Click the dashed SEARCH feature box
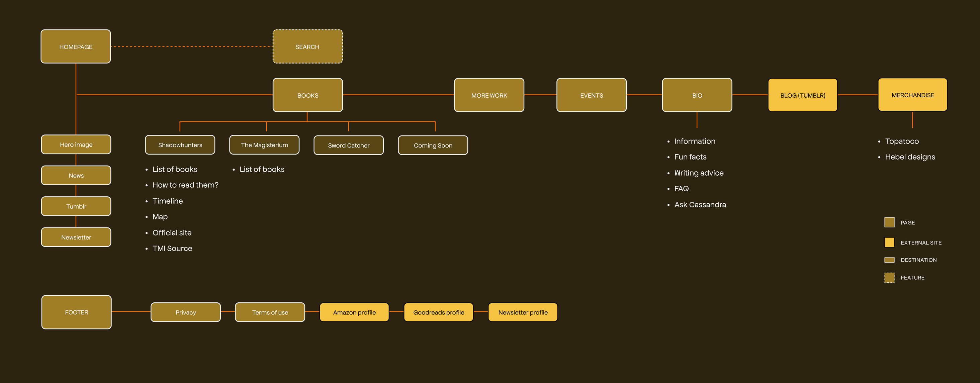Viewport: 980px width, 383px height. click(307, 46)
